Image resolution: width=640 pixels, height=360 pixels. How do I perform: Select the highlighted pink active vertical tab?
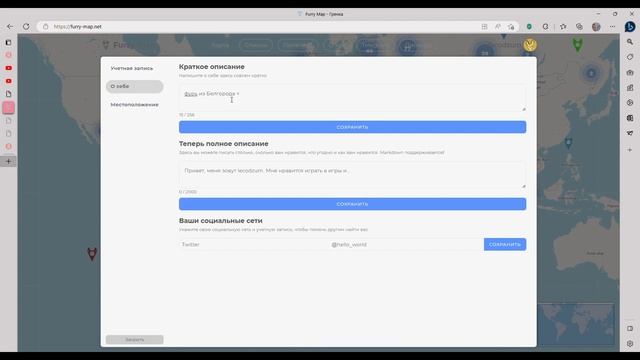9,108
